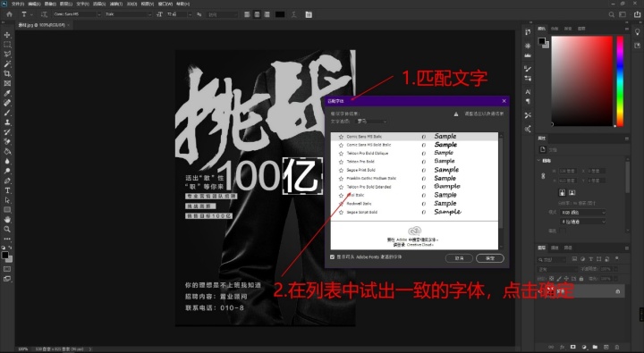Select the Horizontal Type tool in toolbar
The height and width of the screenshot is (353, 644).
7,190
